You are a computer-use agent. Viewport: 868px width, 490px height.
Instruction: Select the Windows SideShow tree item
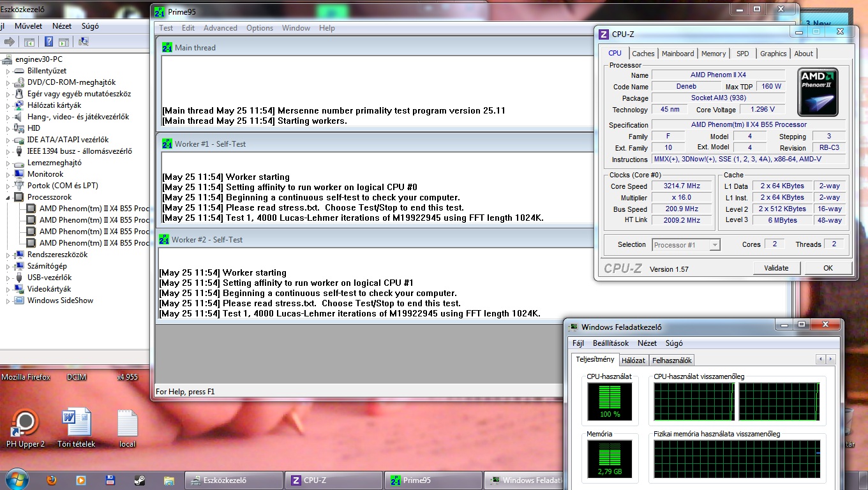pos(60,301)
